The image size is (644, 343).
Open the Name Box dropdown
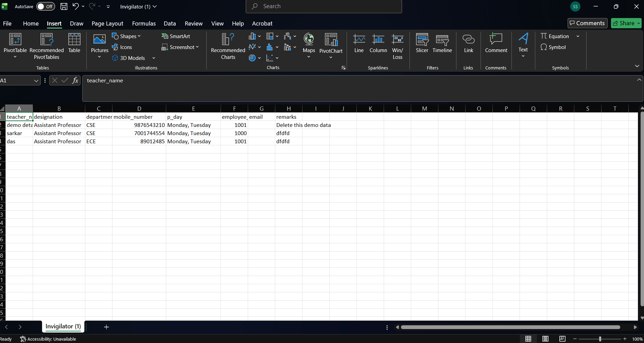coord(36,81)
